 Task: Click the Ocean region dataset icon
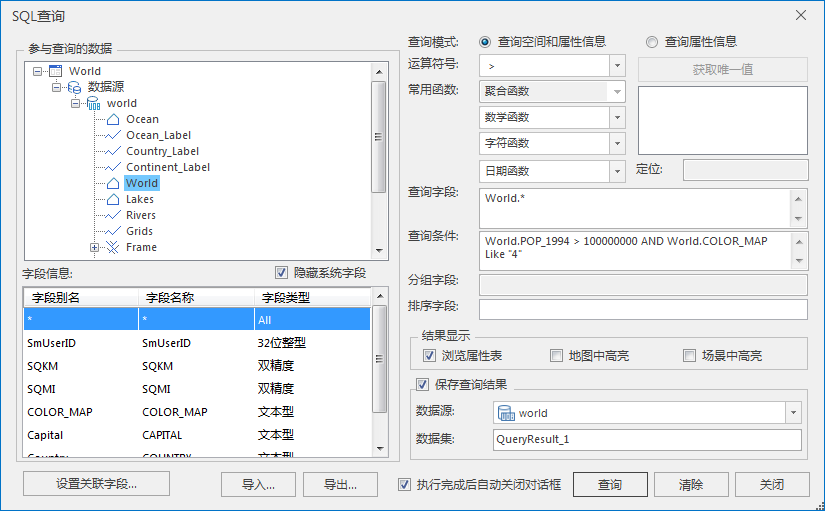point(113,119)
